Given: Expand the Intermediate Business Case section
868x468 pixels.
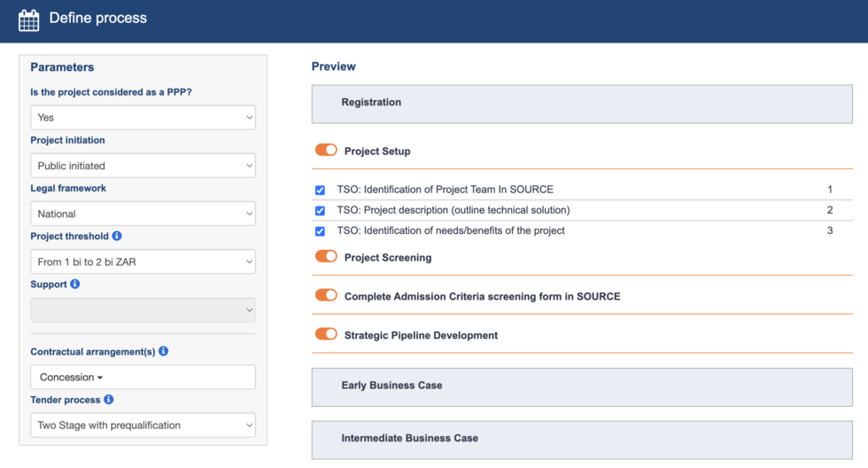Looking at the screenshot, I should click(x=581, y=439).
